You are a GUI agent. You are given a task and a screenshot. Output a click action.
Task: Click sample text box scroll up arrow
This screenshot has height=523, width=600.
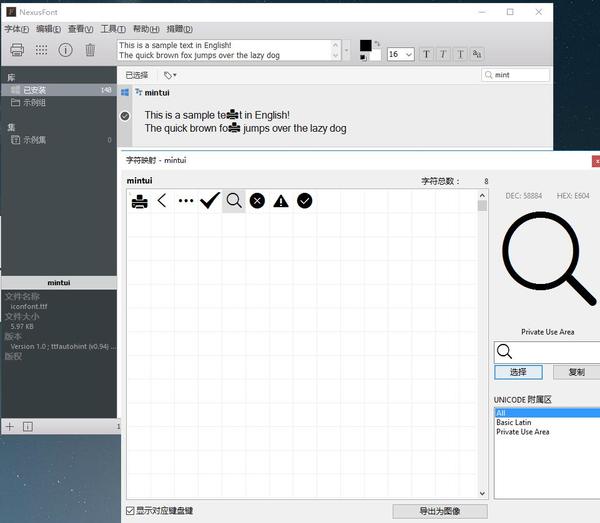pos(336,45)
